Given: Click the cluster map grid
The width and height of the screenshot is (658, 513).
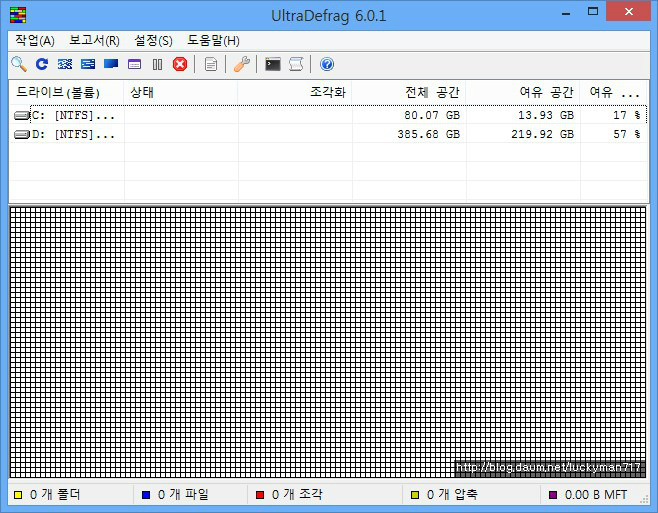Looking at the screenshot, I should (x=328, y=342).
